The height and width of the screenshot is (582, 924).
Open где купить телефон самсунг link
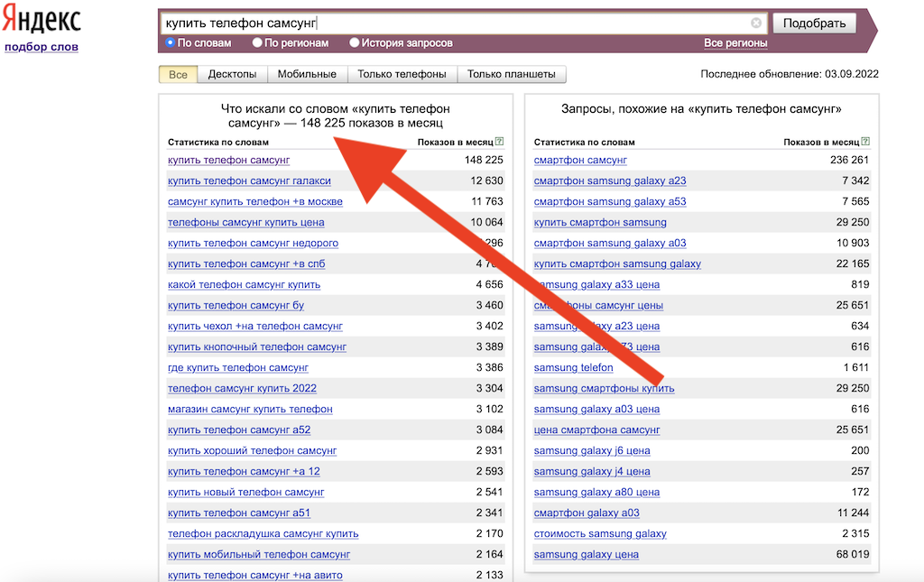pyautogui.click(x=238, y=367)
